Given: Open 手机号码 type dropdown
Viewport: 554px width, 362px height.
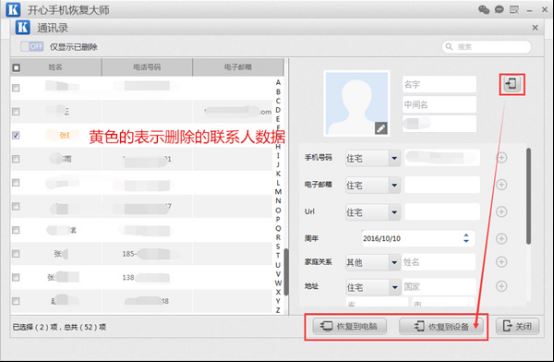Looking at the screenshot, I should (x=373, y=158).
